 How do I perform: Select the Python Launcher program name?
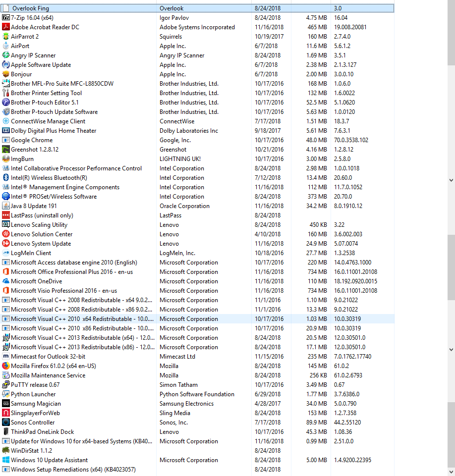pyautogui.click(x=33, y=394)
